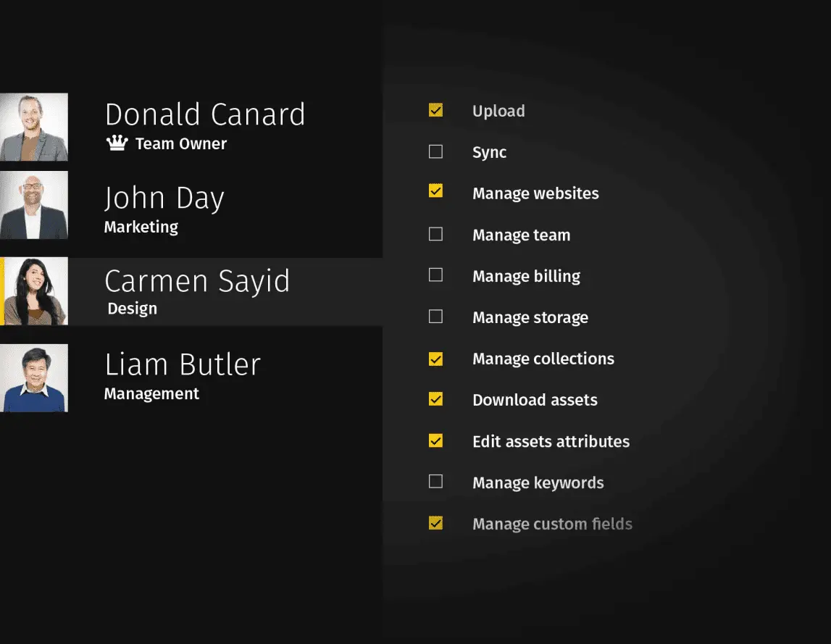
Task: Enable the Sync permission checkbox
Action: (435, 151)
